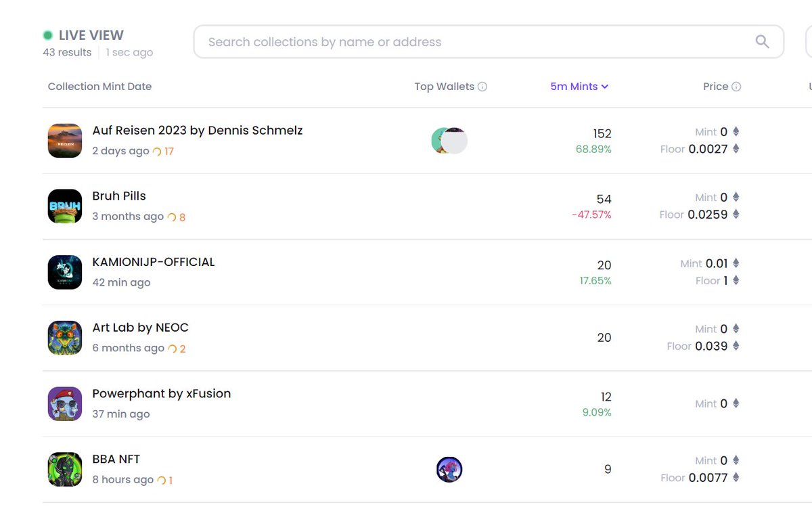Sort by the 5m Mints column dropdown
Screen dimensions: 812x511
tap(579, 87)
